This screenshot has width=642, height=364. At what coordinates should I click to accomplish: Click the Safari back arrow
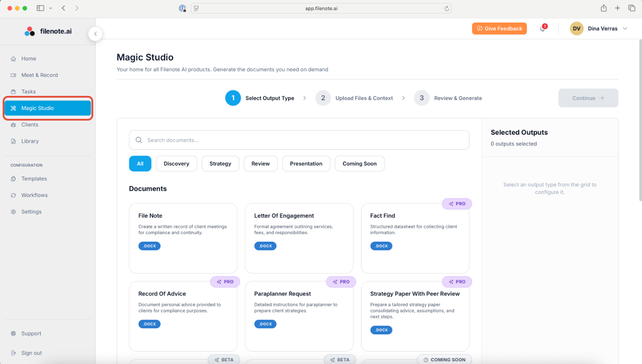64,8
